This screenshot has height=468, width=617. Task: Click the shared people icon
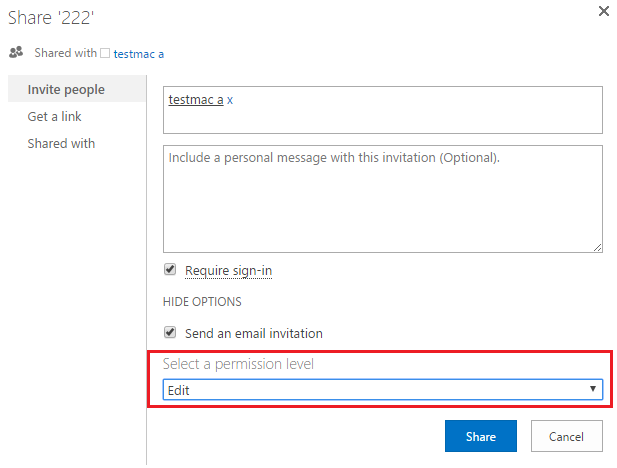[15, 52]
